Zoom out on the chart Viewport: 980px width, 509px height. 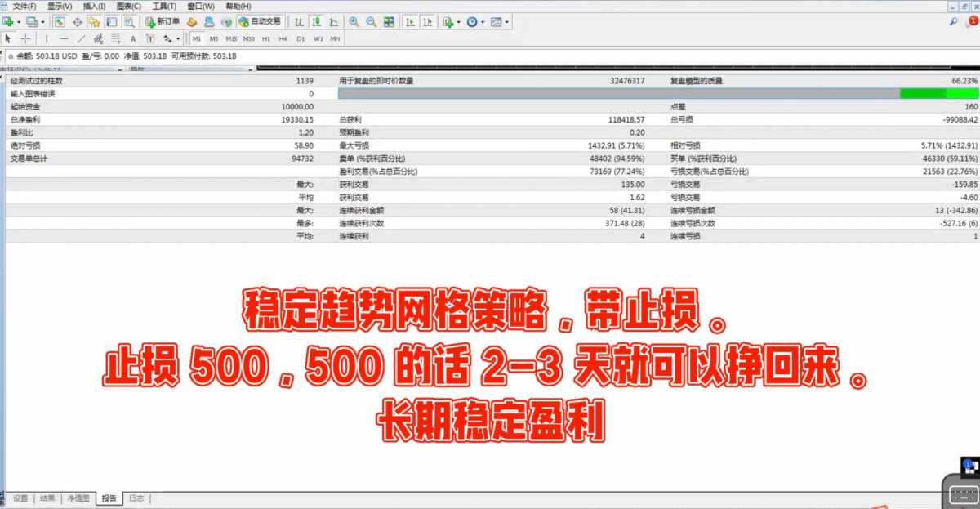(x=372, y=22)
